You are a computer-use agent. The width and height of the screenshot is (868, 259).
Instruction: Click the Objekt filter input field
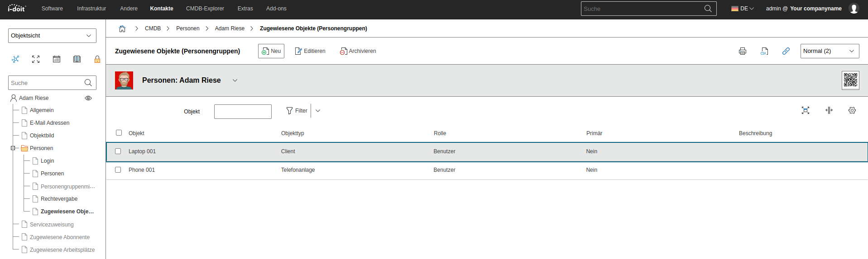(x=243, y=112)
